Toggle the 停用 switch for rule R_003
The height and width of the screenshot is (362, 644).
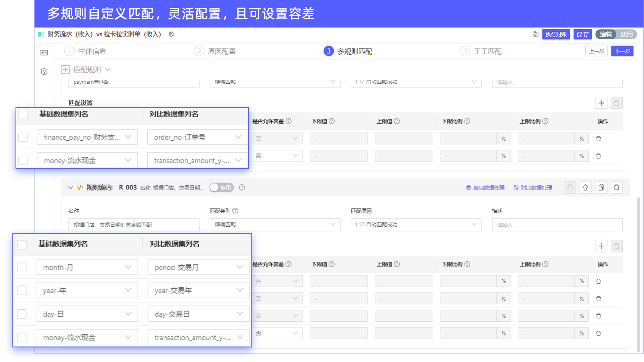point(221,188)
